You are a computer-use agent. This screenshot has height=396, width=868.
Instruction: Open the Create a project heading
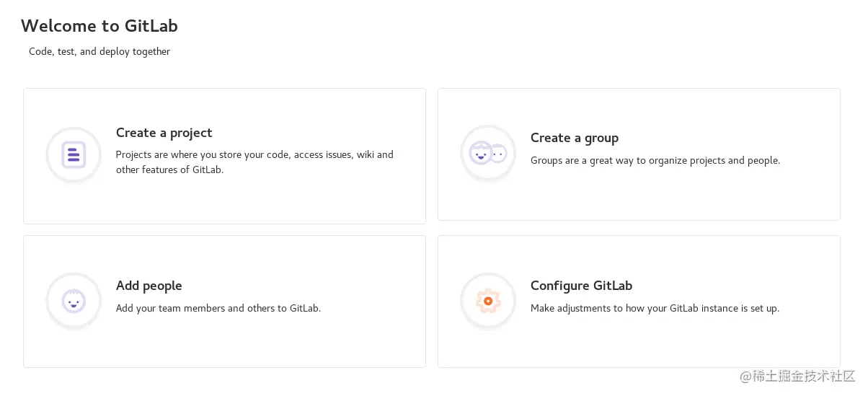164,133
